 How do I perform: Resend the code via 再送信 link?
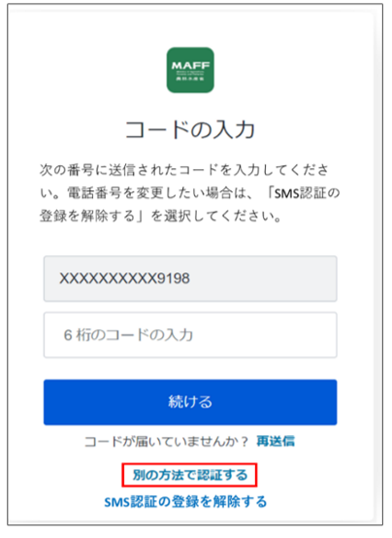pos(276,441)
